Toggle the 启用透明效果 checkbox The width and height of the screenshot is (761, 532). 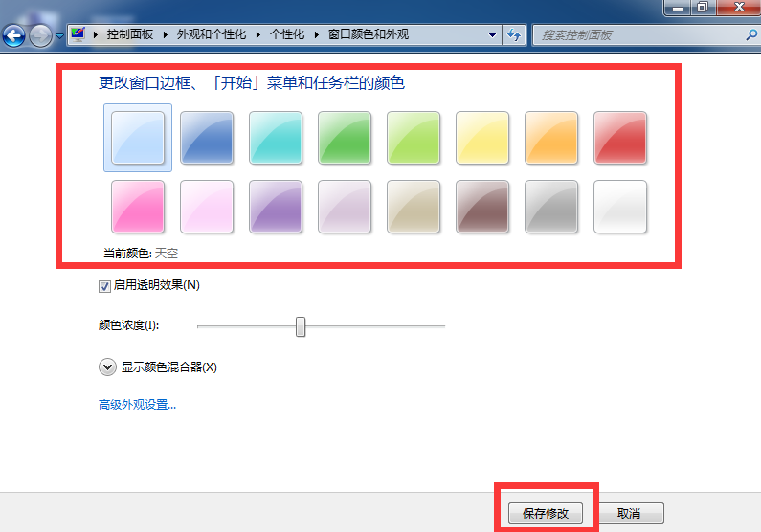coord(104,286)
